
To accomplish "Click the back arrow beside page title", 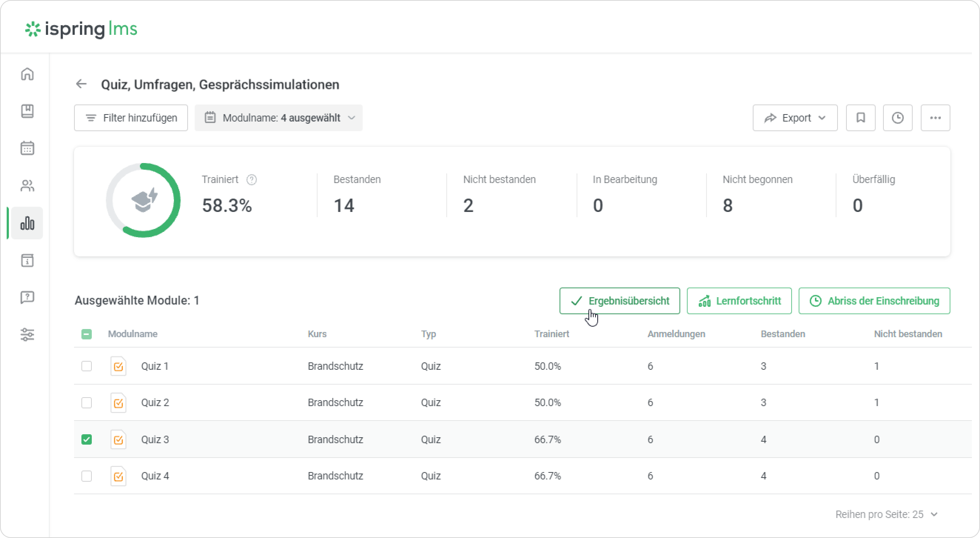I will [x=81, y=84].
